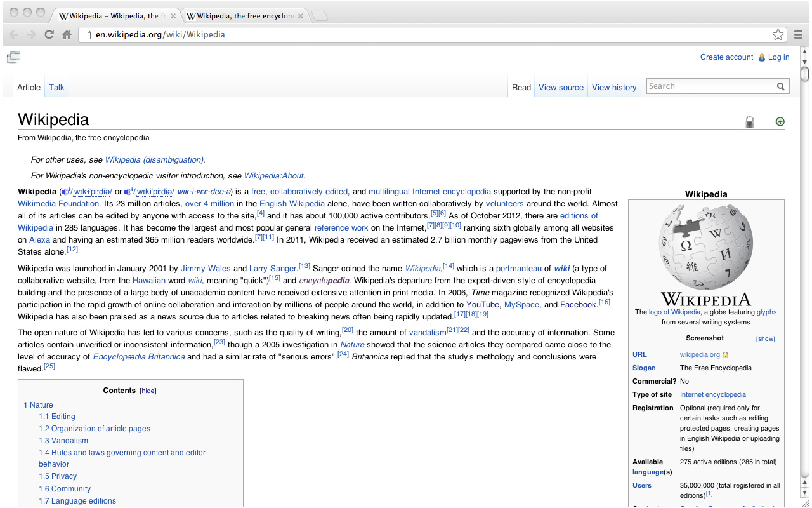Open the Wikipedia:About link
The image size is (812, 508).
click(274, 176)
